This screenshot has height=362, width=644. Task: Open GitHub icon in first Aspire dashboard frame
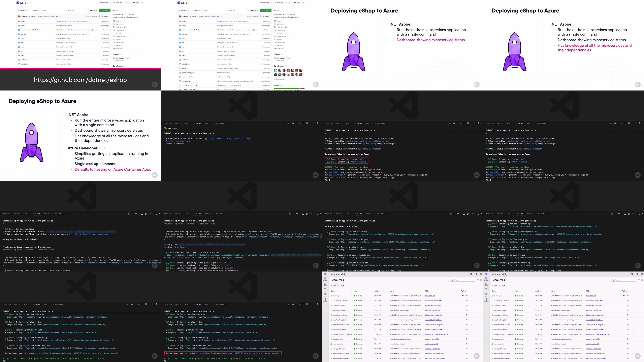(471, 274)
